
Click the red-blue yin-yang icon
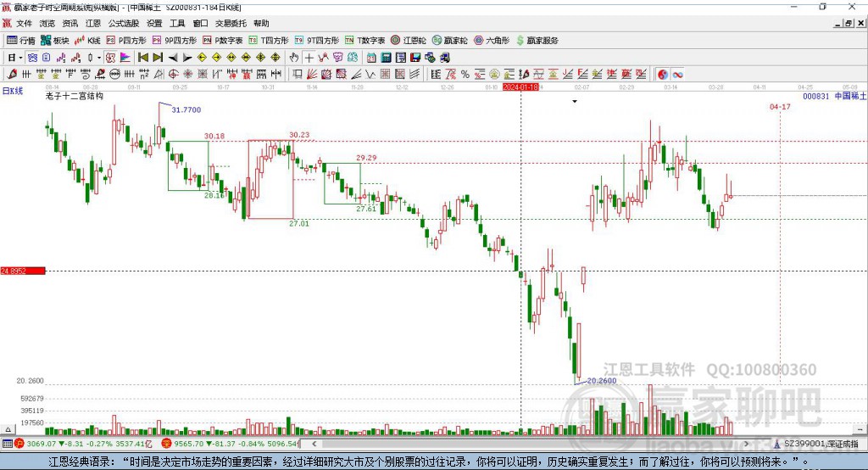tap(663, 75)
